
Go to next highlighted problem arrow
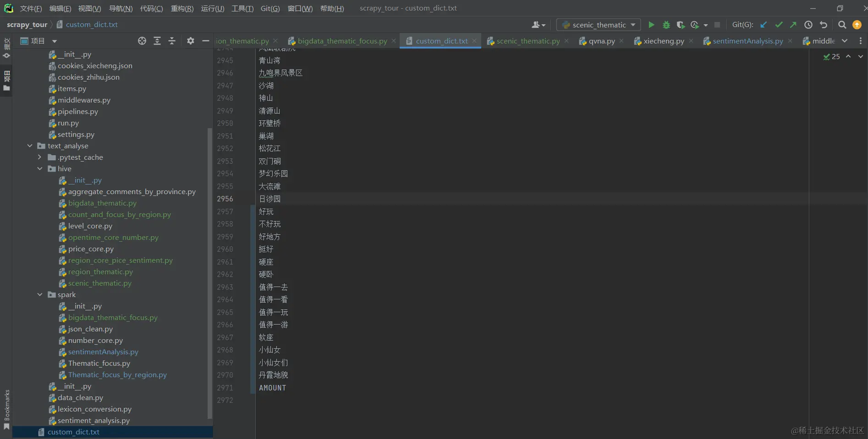tap(861, 56)
